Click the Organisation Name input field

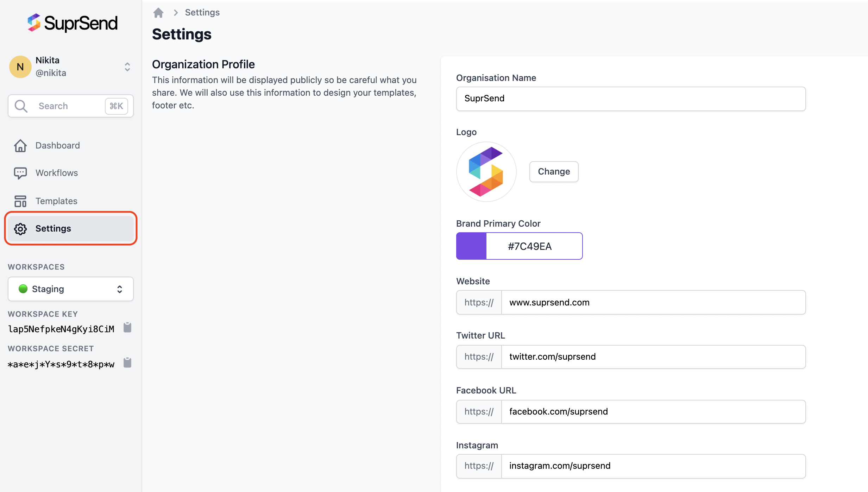coord(630,99)
